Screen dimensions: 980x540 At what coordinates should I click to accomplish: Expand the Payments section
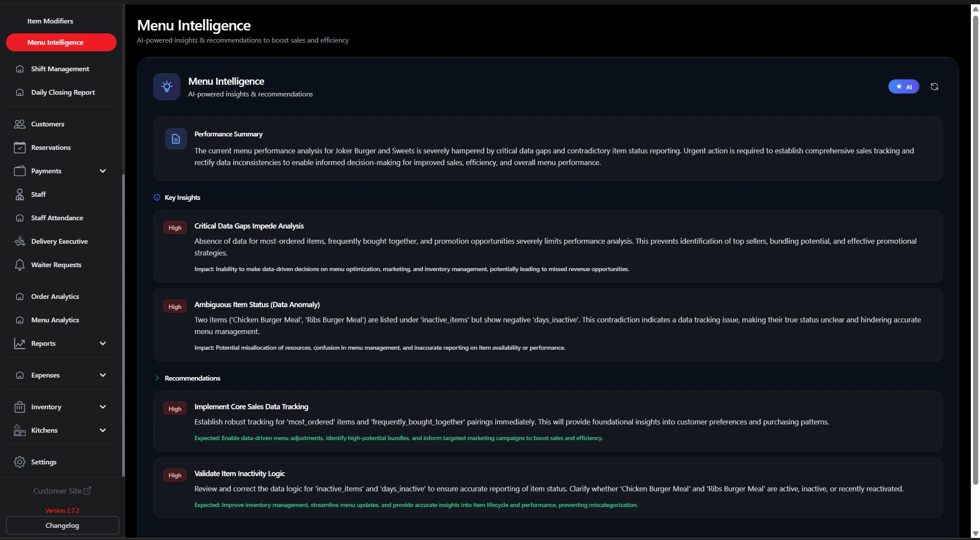(x=103, y=171)
